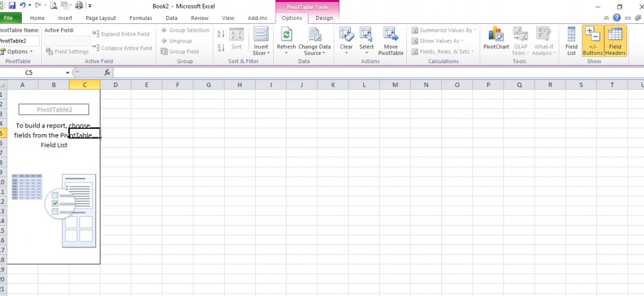Toggle the Field List pane

(571, 41)
